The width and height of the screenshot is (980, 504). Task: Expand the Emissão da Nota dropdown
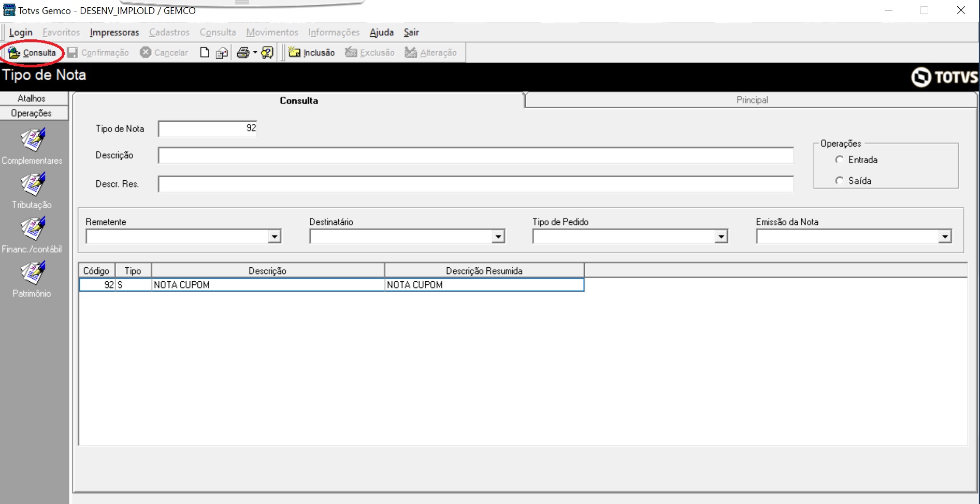945,237
